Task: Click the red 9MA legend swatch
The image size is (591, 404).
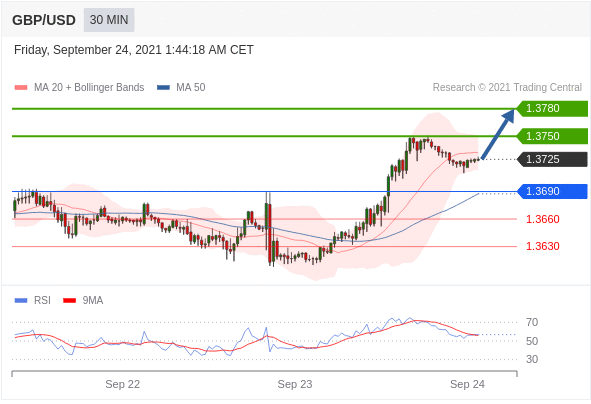Action: click(x=69, y=300)
